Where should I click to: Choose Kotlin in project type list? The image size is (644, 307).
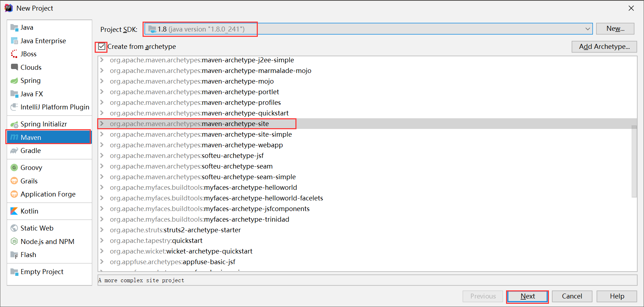point(49,211)
